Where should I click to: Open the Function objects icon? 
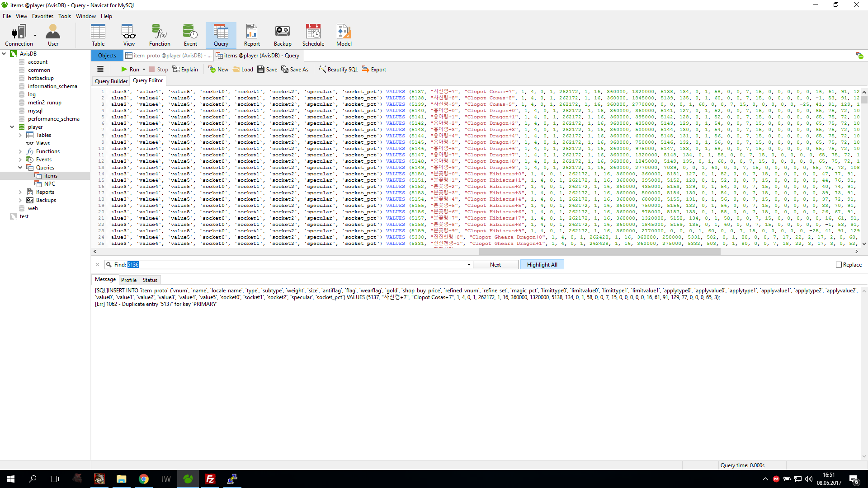click(160, 35)
